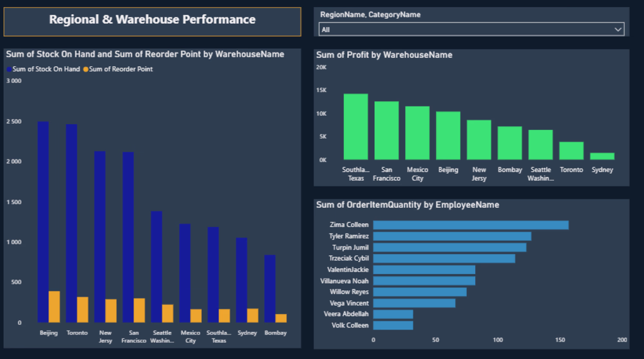Select Bombay's orange Reorder Point bar
The width and height of the screenshot is (644, 359).
(x=281, y=318)
